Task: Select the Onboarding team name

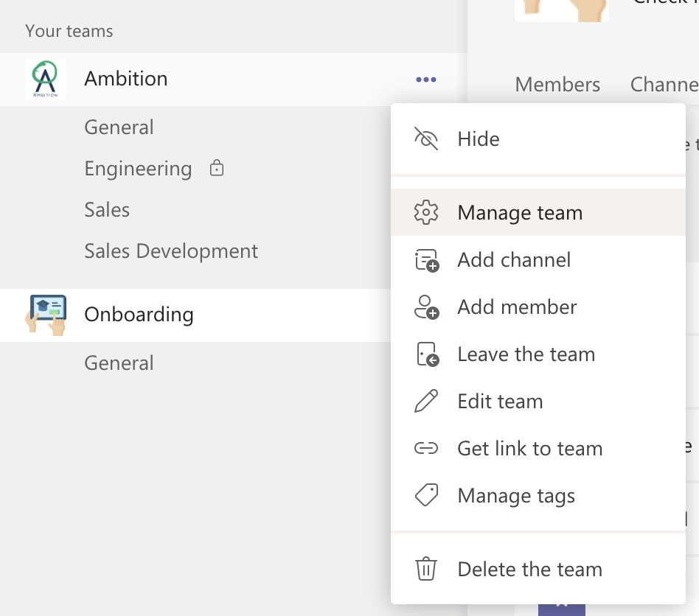Action: (x=139, y=315)
